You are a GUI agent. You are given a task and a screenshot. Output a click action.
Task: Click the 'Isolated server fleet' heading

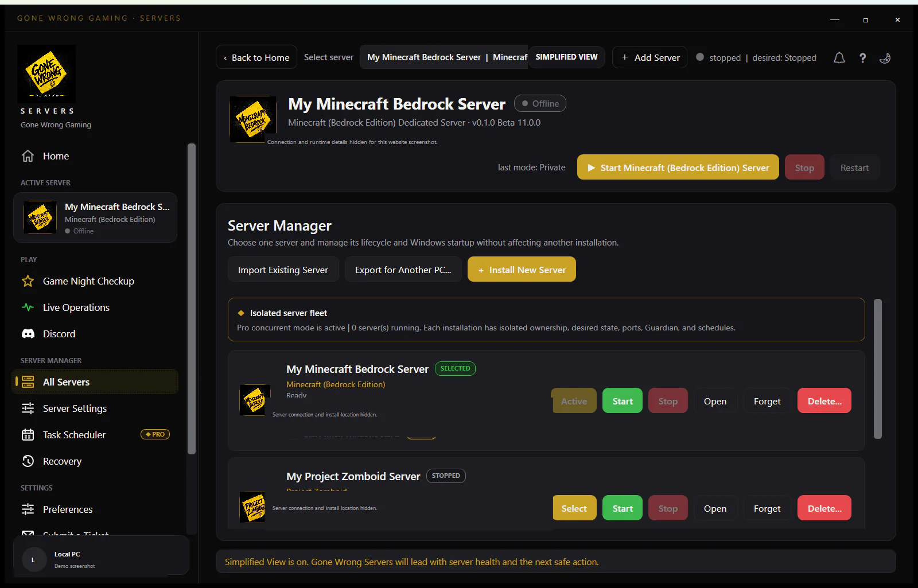click(289, 313)
